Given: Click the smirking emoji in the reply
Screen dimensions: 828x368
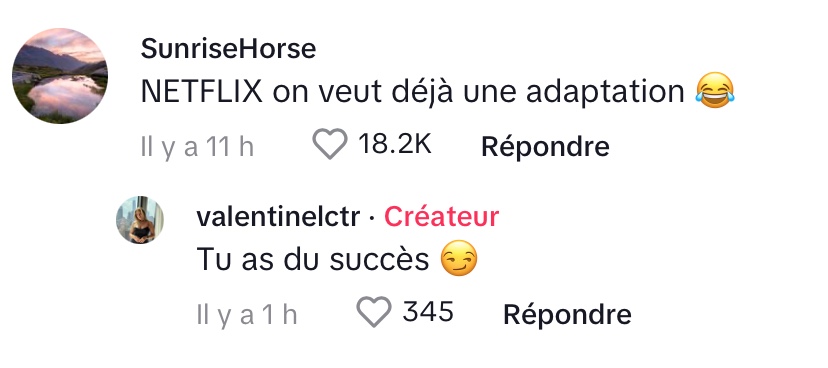Looking at the screenshot, I should click(x=458, y=258).
